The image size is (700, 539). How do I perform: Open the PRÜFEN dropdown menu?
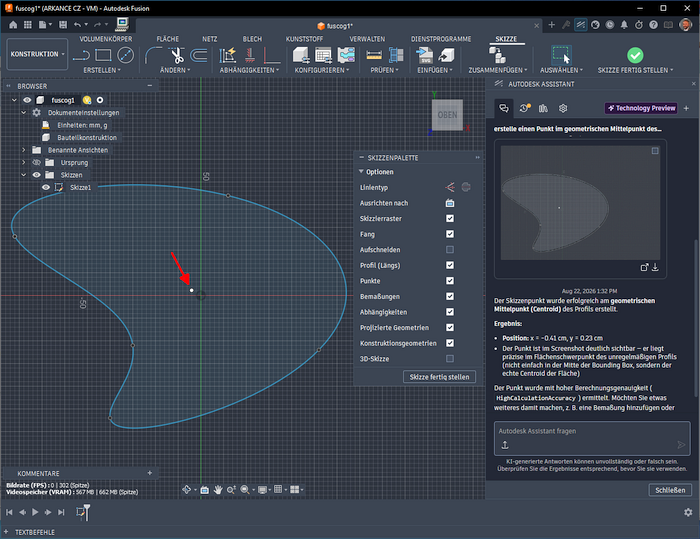click(x=384, y=70)
